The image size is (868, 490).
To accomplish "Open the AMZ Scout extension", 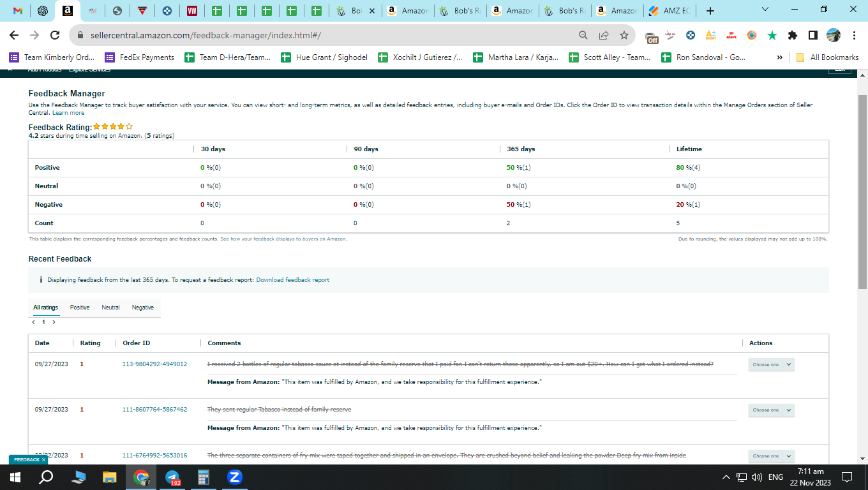I will (x=711, y=35).
